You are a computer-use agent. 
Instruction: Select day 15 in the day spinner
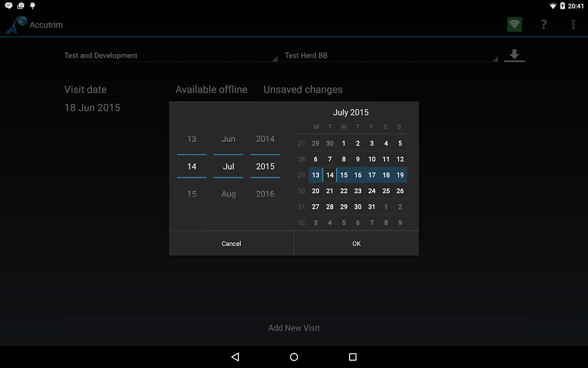pyautogui.click(x=192, y=194)
